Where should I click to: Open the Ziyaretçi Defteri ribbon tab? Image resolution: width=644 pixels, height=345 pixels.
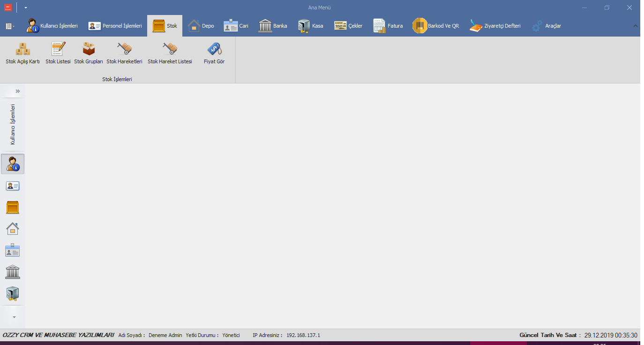point(495,26)
